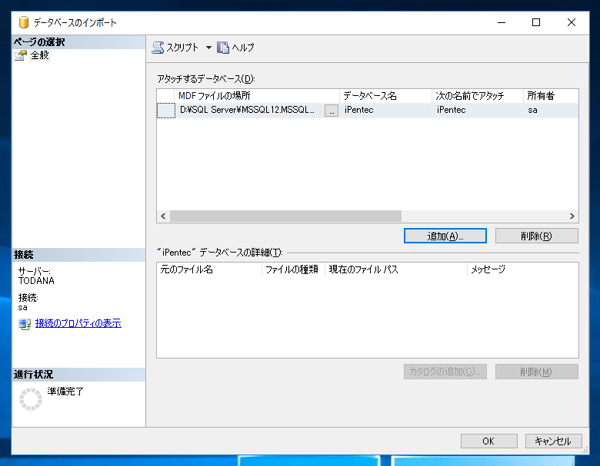Click the MDF ファイルの場所 column header
Screen dimensions: 600x466
tap(257, 96)
